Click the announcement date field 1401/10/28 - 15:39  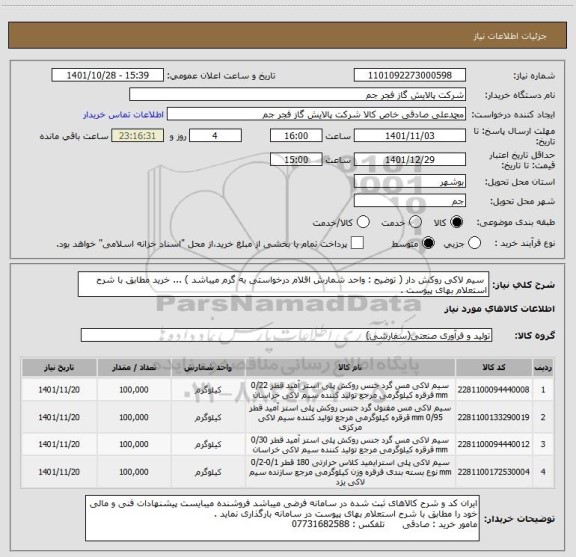tap(108, 75)
